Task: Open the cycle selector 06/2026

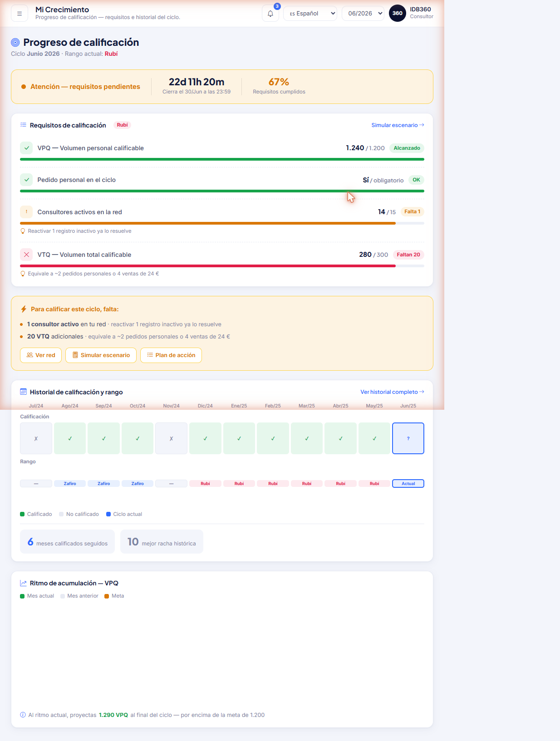Action: coord(363,14)
